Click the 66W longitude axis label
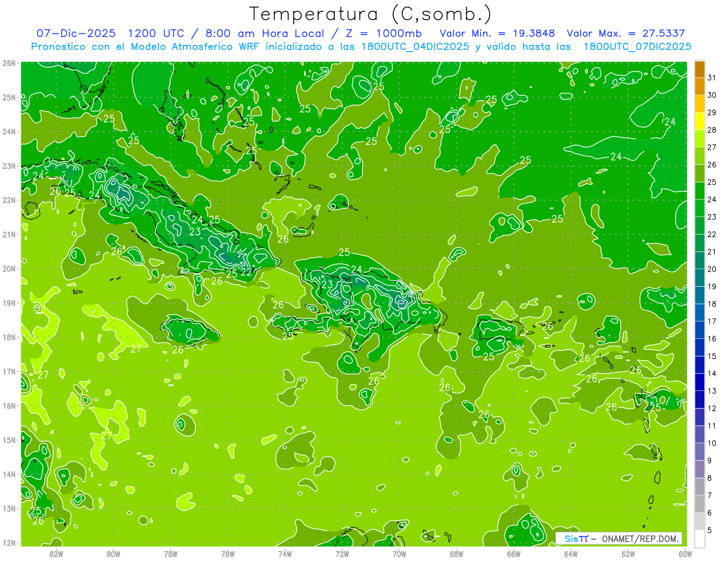Image resolution: width=728 pixels, height=562 pixels. pyautogui.click(x=514, y=554)
